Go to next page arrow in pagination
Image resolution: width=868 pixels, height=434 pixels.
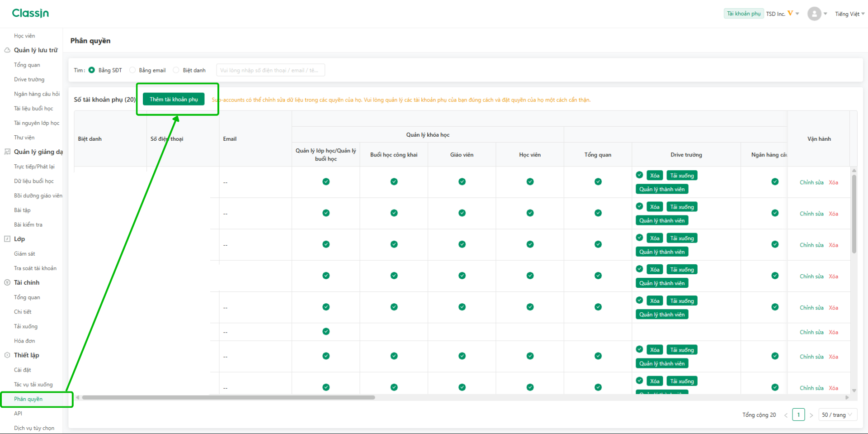[x=811, y=415]
